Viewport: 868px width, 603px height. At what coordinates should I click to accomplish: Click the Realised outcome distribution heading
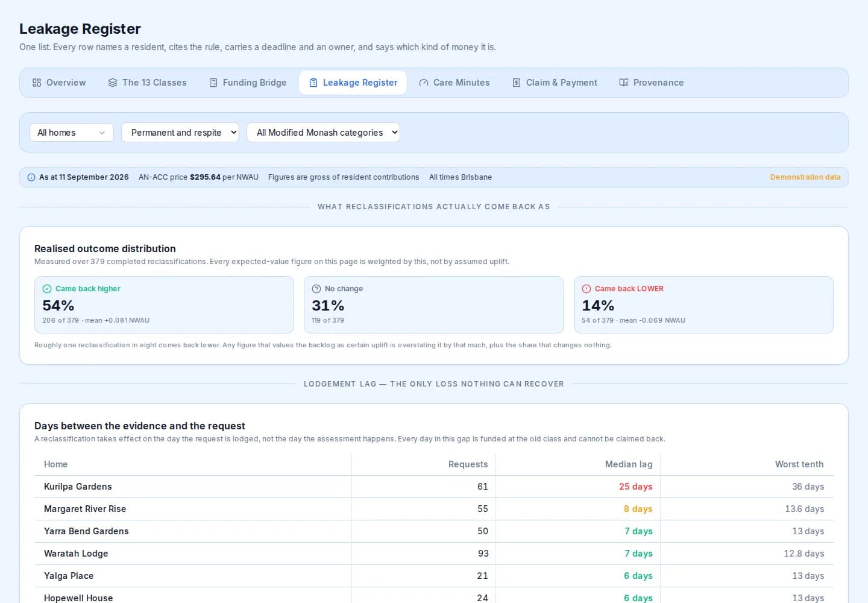(x=105, y=248)
